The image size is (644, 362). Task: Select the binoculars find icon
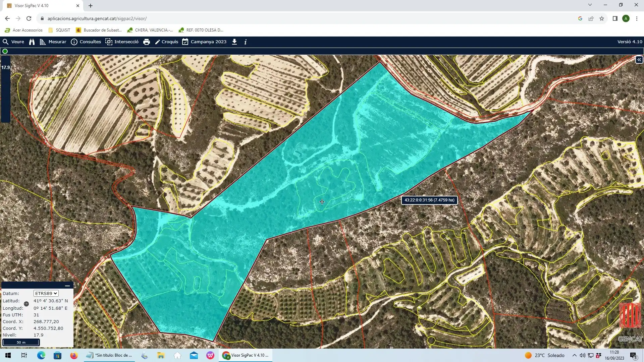coord(32,42)
